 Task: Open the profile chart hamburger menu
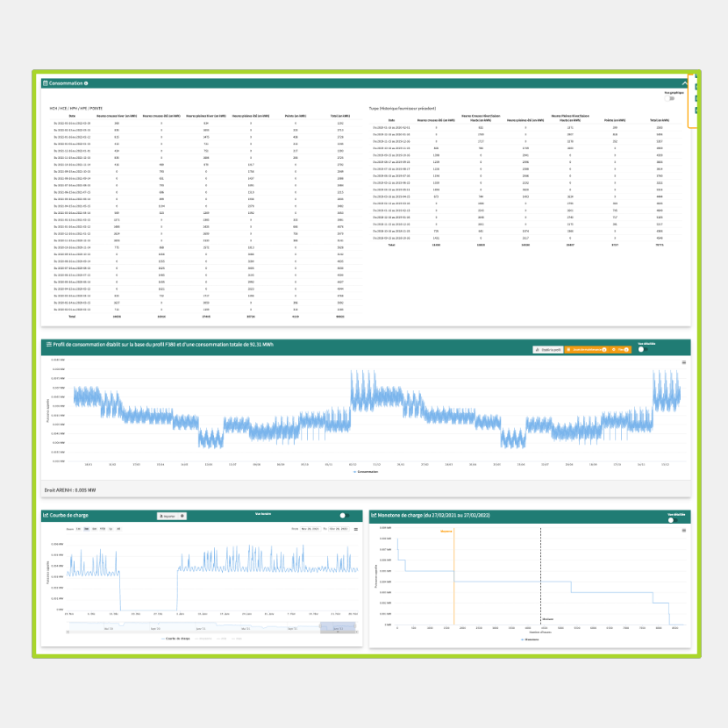click(683, 361)
